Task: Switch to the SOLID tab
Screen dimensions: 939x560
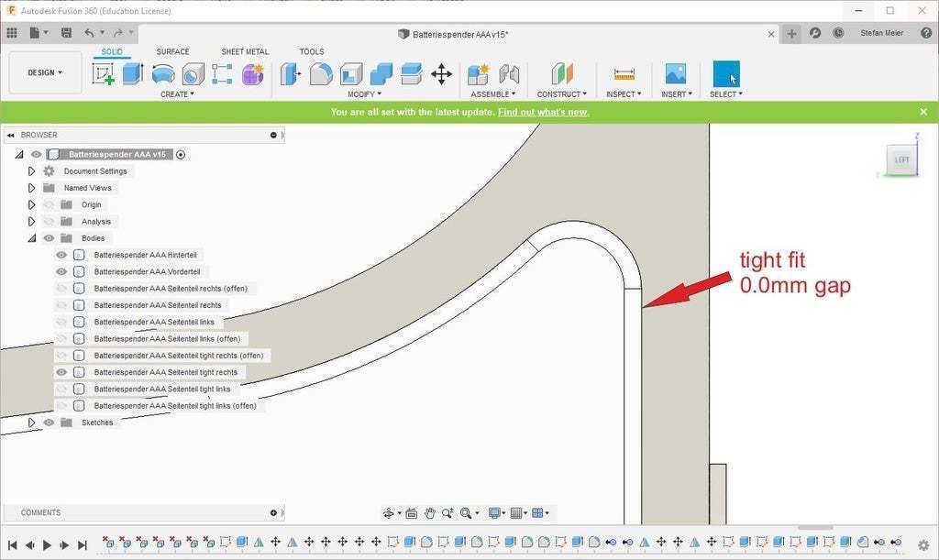Action: click(112, 51)
